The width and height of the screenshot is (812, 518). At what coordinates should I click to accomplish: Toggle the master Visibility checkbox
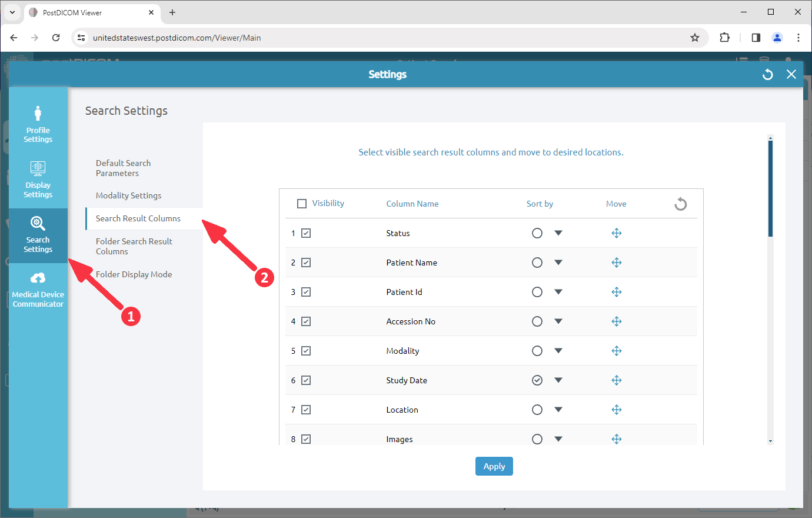(302, 203)
